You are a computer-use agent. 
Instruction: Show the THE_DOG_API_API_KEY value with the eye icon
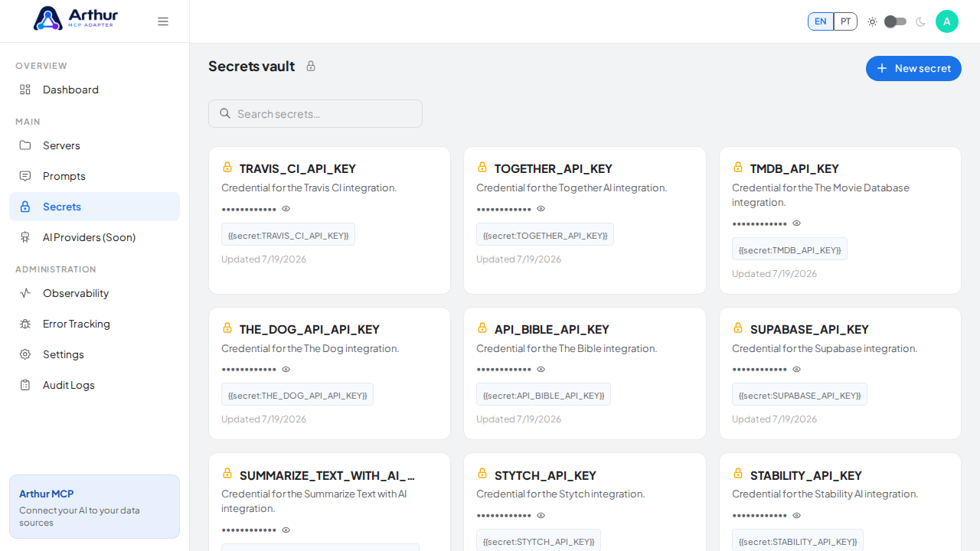tap(286, 369)
